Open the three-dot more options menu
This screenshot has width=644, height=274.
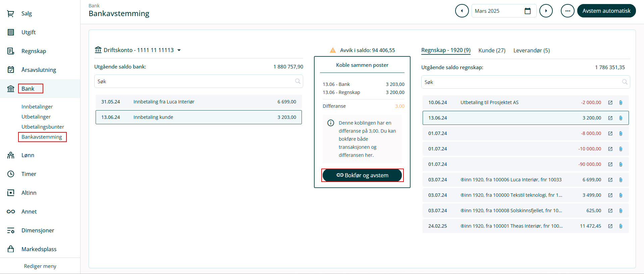pyautogui.click(x=568, y=11)
